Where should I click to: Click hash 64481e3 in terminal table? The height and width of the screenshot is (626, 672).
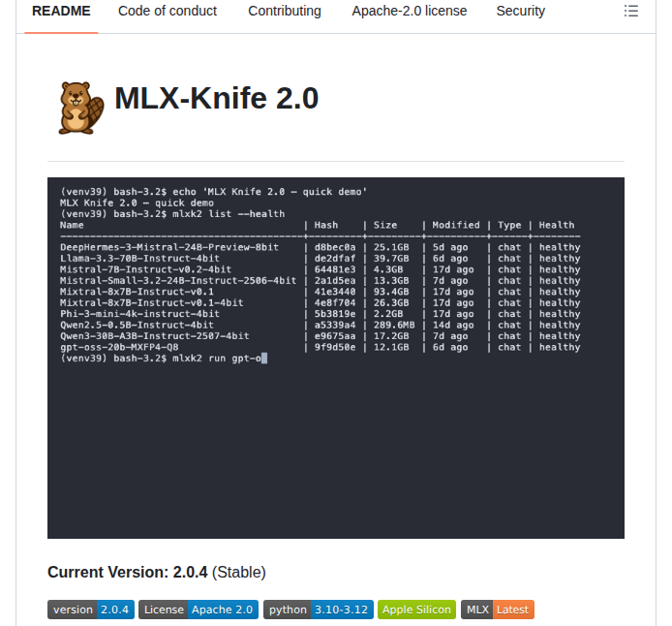[335, 269]
